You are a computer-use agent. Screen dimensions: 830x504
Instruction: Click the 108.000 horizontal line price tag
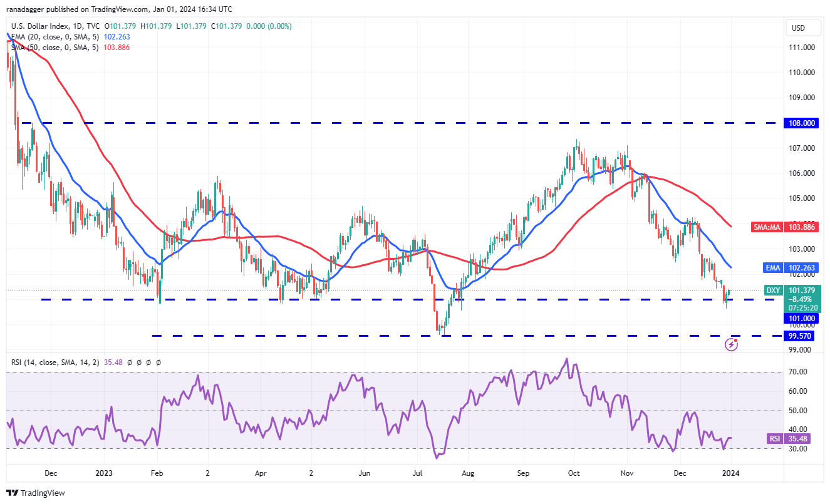(x=802, y=123)
